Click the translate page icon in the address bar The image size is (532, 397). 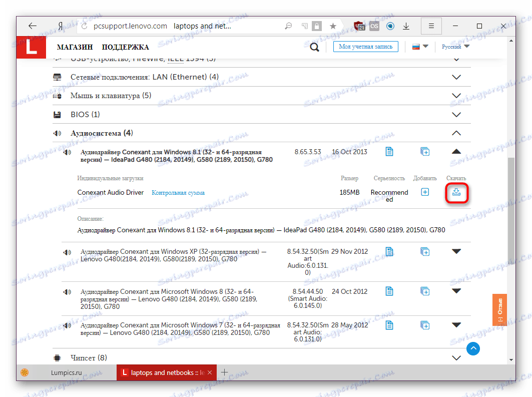(305, 26)
